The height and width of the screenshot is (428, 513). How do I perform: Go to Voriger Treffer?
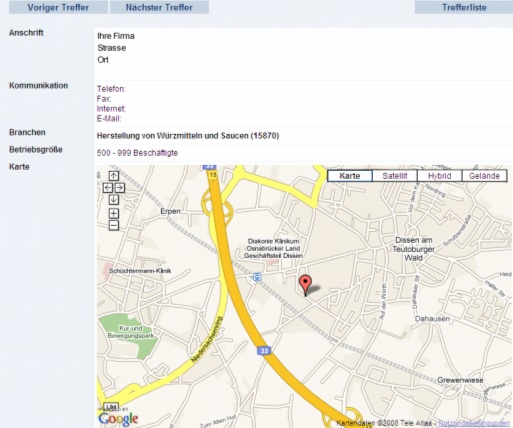tap(58, 7)
